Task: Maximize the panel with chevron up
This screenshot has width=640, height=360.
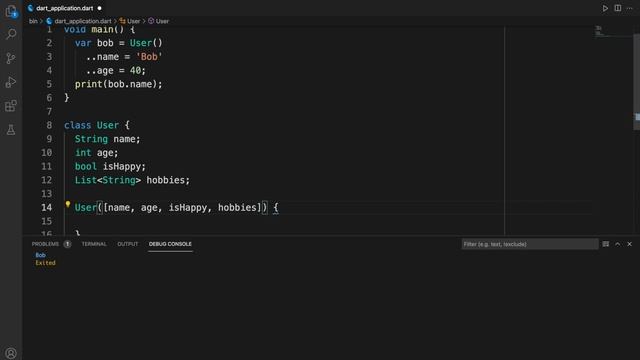Action: click(x=618, y=244)
